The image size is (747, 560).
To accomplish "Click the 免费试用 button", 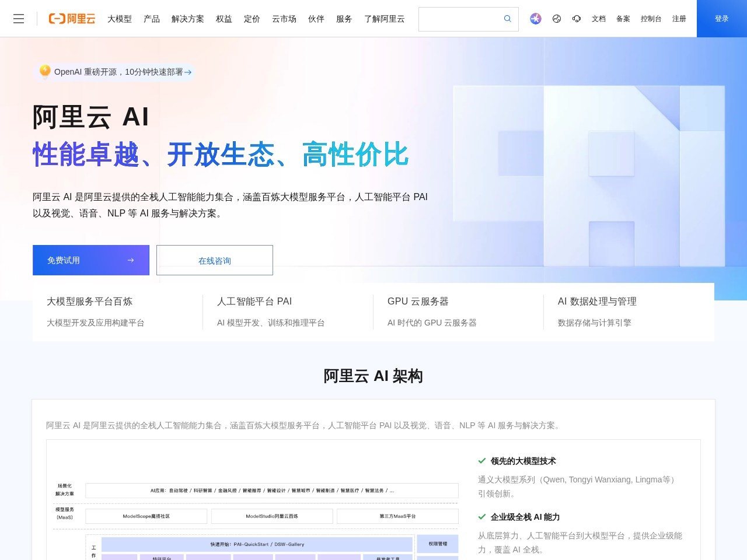I will (x=90, y=260).
